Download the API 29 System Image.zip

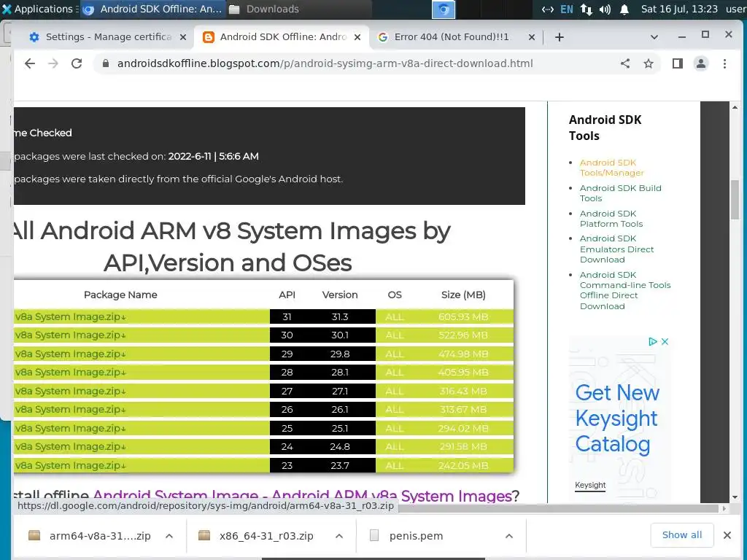71,354
